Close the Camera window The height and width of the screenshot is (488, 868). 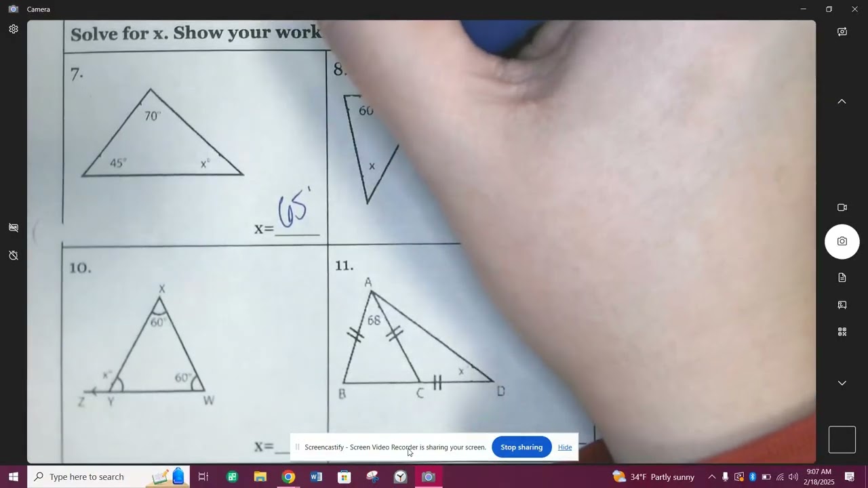tap(854, 9)
